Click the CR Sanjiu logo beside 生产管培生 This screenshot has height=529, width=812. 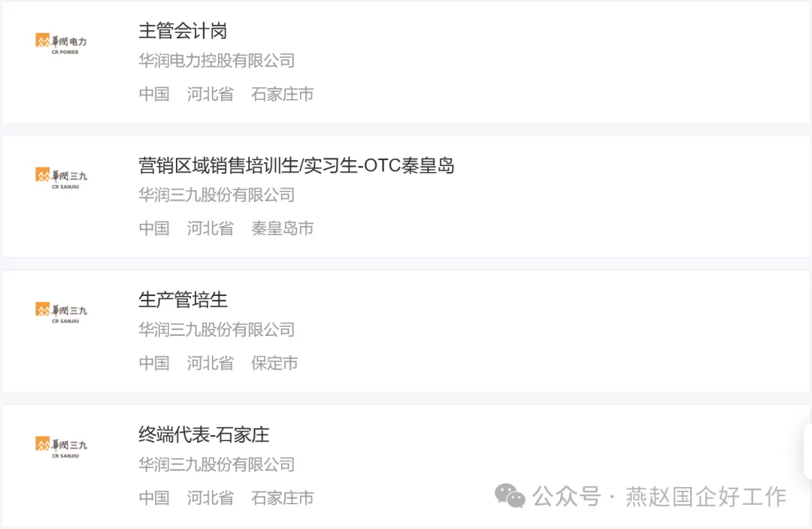(61, 313)
